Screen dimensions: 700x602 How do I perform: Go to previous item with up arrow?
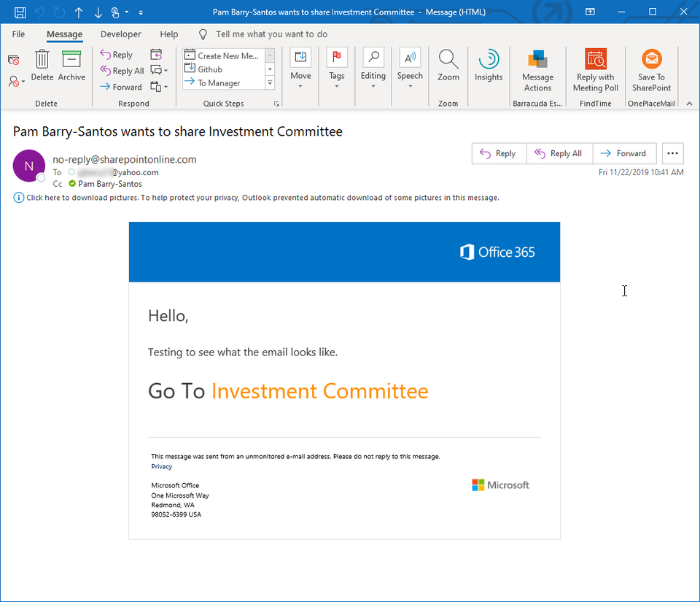(x=79, y=12)
